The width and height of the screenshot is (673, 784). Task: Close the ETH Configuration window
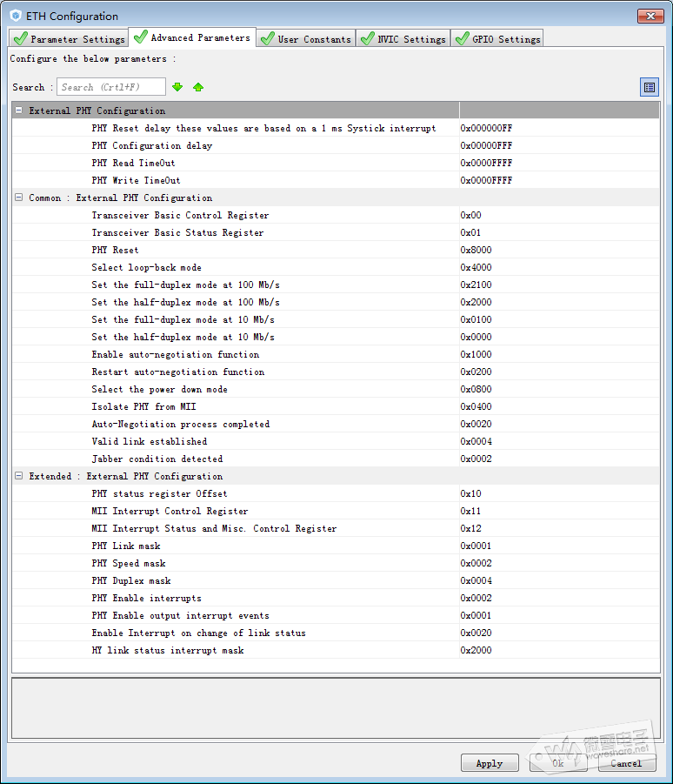pyautogui.click(x=650, y=16)
